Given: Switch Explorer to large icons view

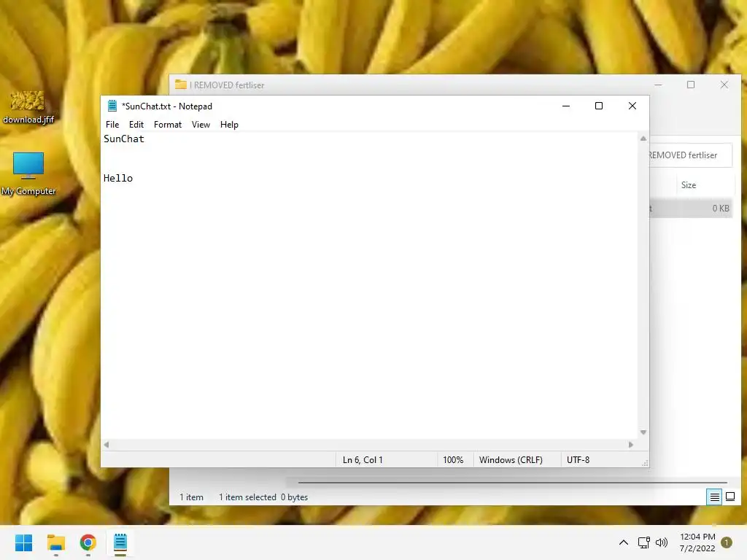Looking at the screenshot, I should [x=729, y=497].
